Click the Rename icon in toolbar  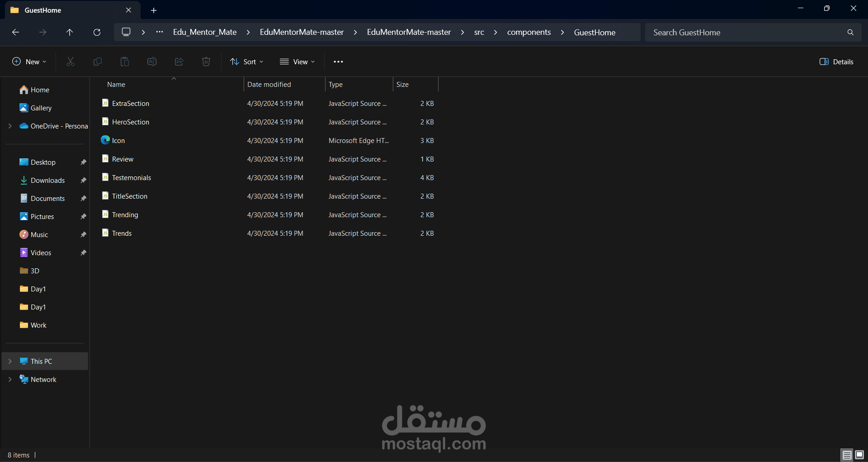tap(152, 62)
